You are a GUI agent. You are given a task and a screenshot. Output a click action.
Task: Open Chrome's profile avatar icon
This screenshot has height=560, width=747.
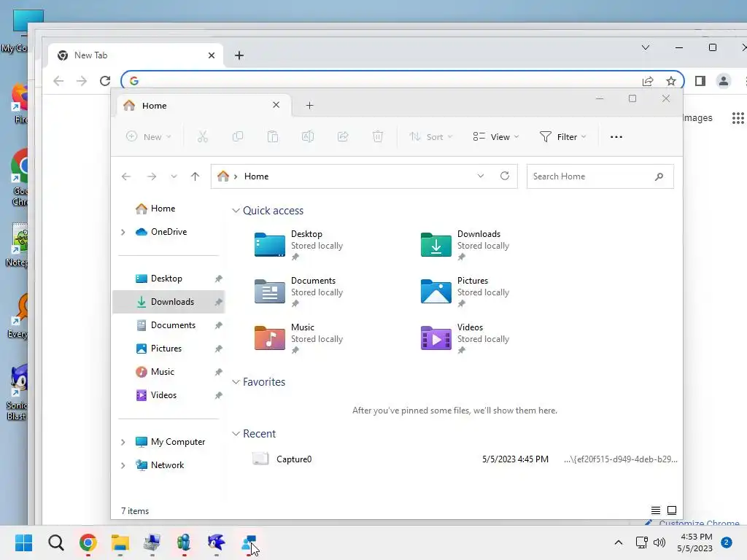[x=723, y=81]
